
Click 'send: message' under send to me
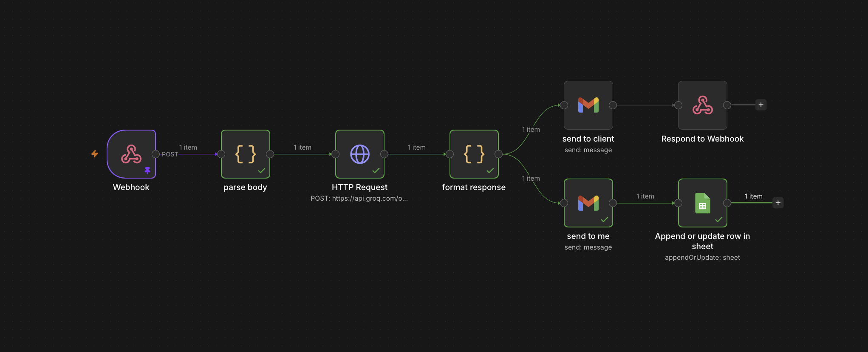588,247
